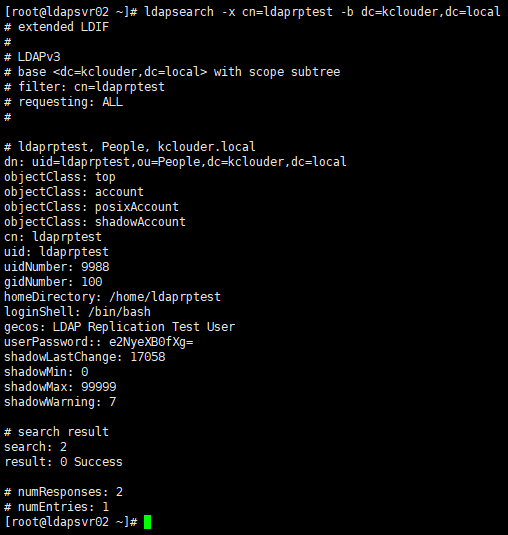
Task: Click the final root@ldapsvr02 prompt
Action: point(71,522)
